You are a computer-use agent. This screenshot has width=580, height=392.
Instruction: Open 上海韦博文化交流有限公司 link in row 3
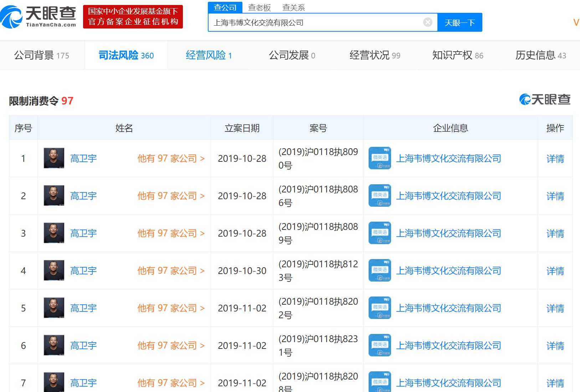click(x=449, y=233)
